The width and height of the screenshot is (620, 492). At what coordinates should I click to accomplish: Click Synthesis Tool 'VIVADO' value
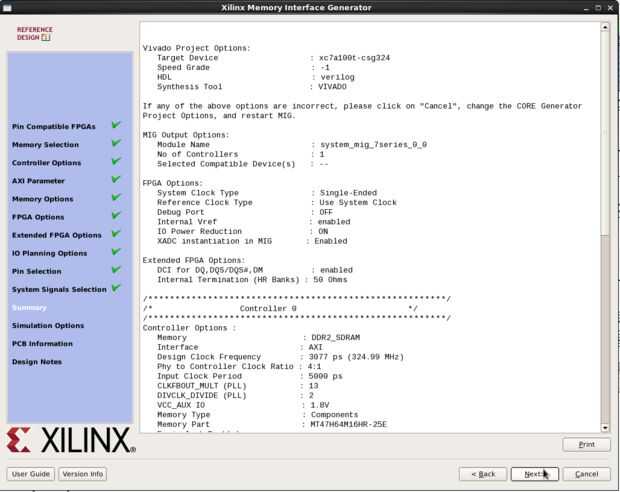(x=332, y=87)
